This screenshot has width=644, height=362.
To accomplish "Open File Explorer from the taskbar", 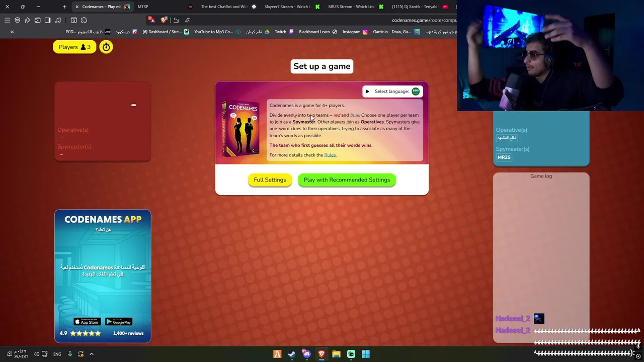I will click(x=336, y=354).
